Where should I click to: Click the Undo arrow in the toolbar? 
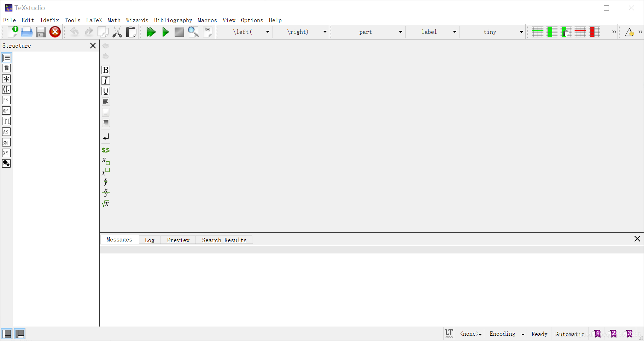click(74, 32)
